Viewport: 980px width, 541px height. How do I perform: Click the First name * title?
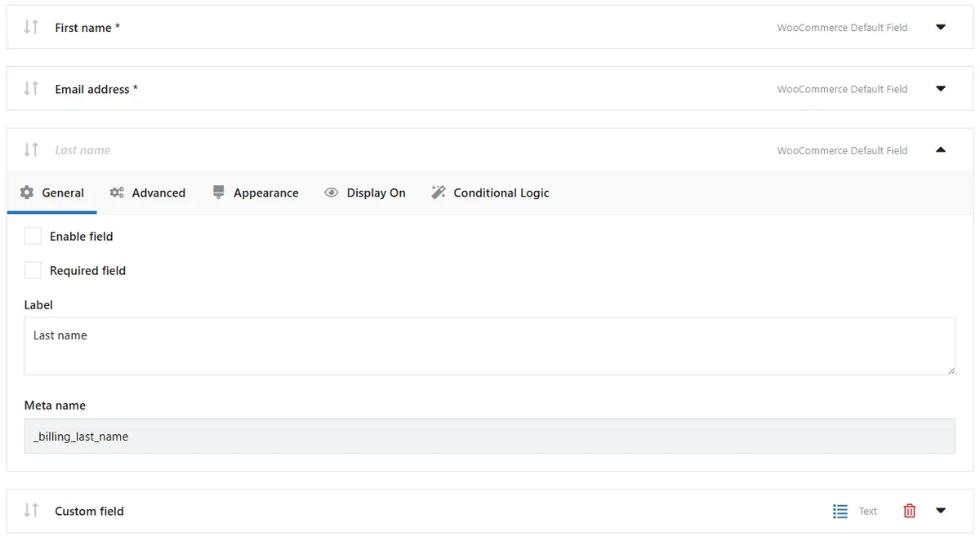tap(87, 28)
